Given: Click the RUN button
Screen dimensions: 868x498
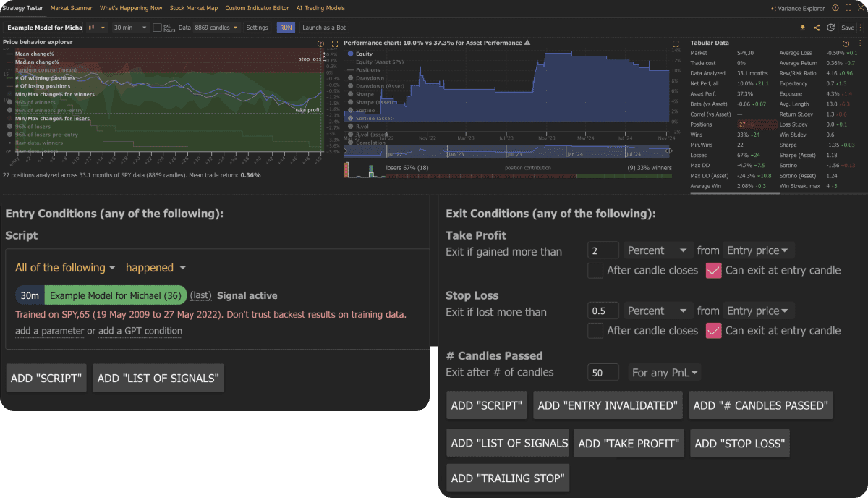Looking at the screenshot, I should coord(286,27).
